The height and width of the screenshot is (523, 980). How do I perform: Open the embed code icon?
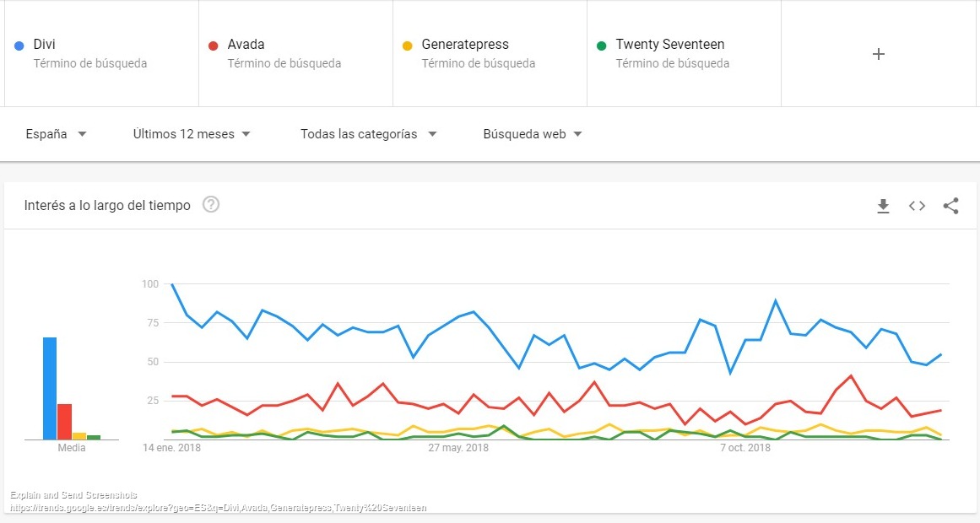tap(917, 206)
